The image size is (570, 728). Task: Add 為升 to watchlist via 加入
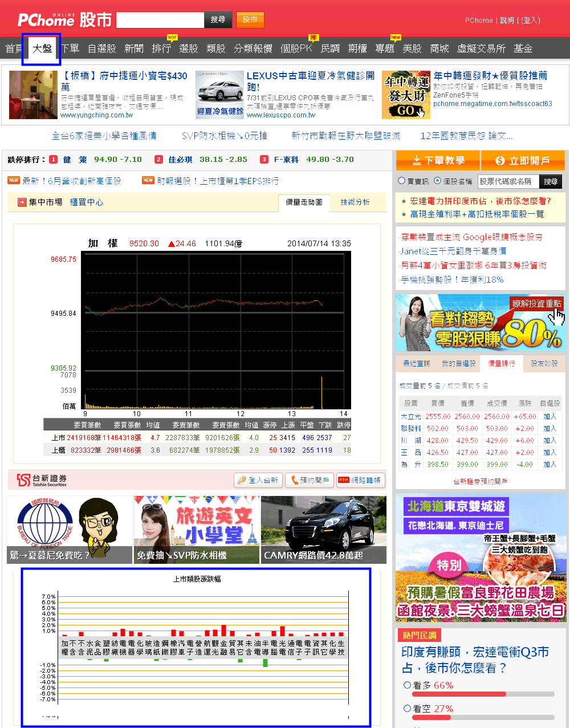coord(549,465)
